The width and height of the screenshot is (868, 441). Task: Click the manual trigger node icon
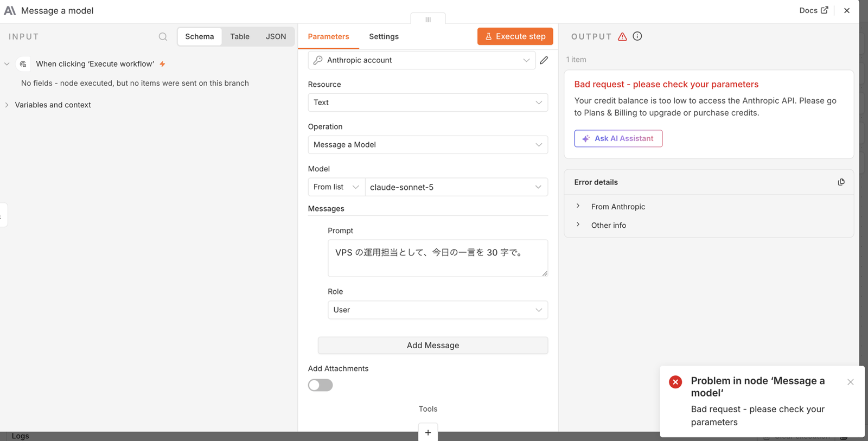[23, 64]
